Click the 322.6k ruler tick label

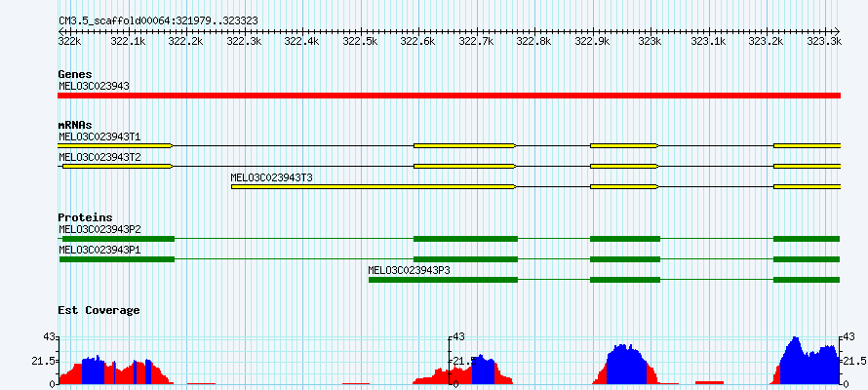point(417,41)
